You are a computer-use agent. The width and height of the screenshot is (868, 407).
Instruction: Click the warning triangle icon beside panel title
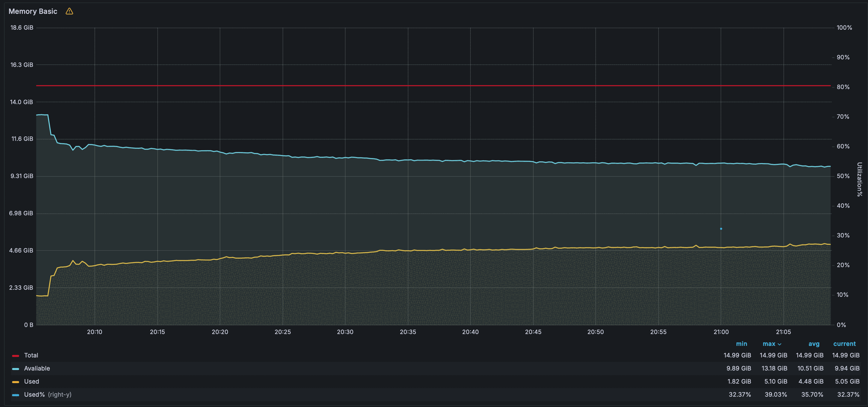tap(69, 12)
